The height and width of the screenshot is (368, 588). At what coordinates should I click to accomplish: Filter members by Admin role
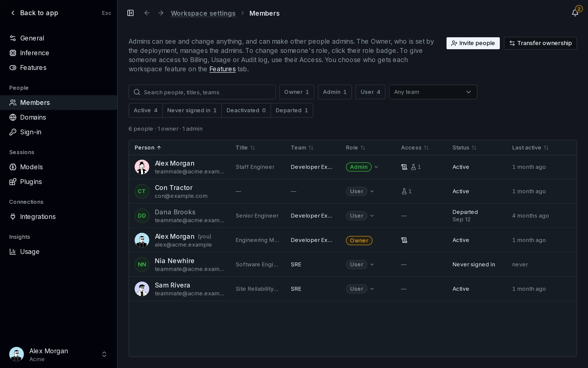click(335, 92)
